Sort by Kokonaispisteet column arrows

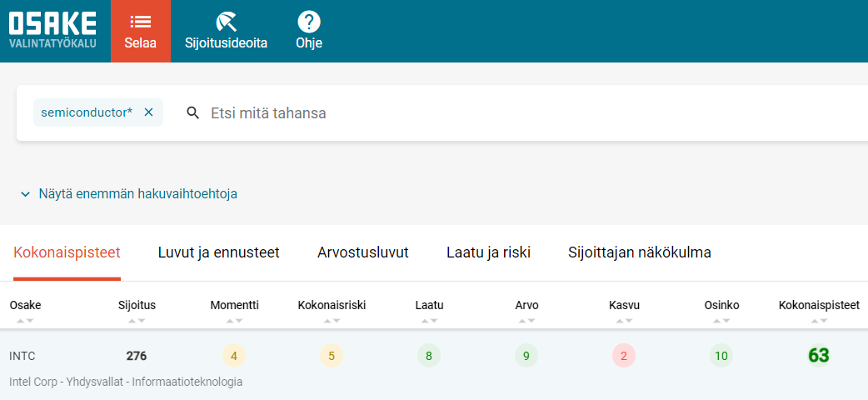tap(819, 320)
